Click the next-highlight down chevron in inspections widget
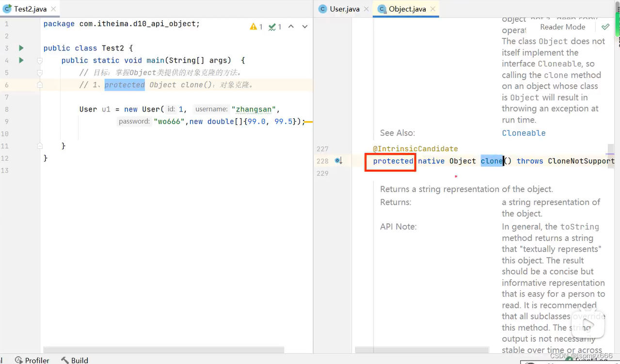Viewport: 620px width, 364px height. (304, 27)
